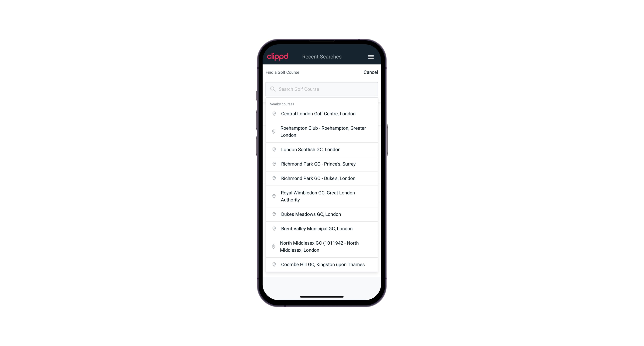The height and width of the screenshot is (346, 644).
Task: Select Richmond Park GC Prince's Surrey
Action: (322, 164)
